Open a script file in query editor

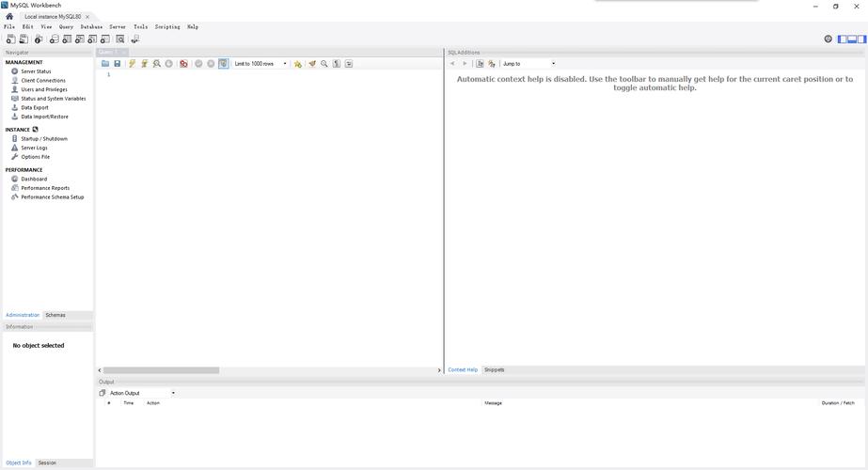(105, 64)
